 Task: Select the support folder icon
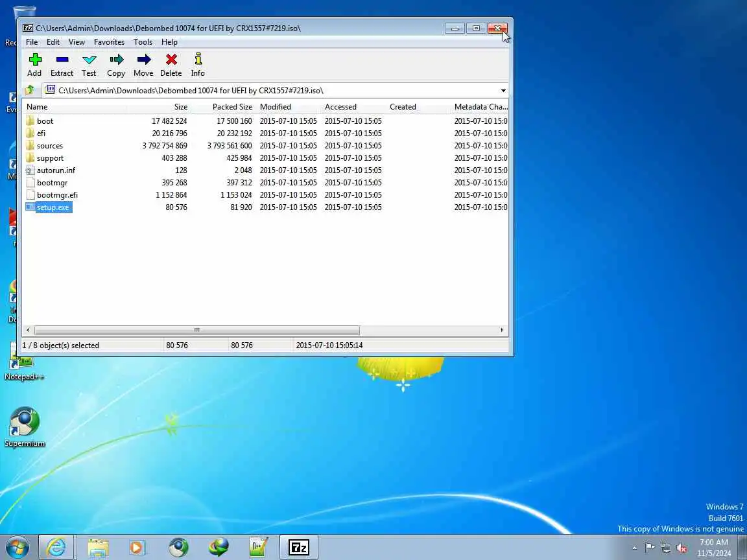coord(30,157)
